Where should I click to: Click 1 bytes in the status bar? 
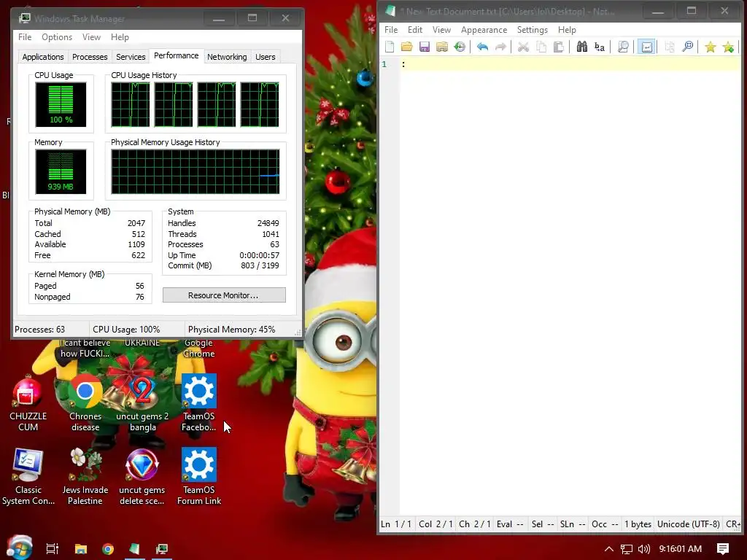(638, 524)
